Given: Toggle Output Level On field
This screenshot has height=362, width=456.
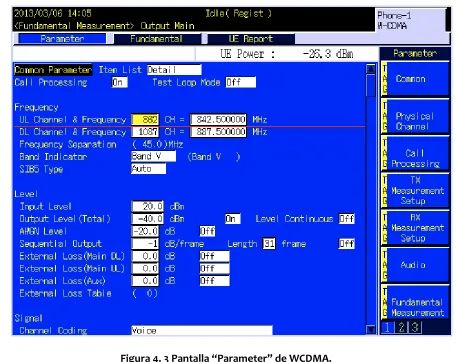Looking at the screenshot, I should point(232,219).
